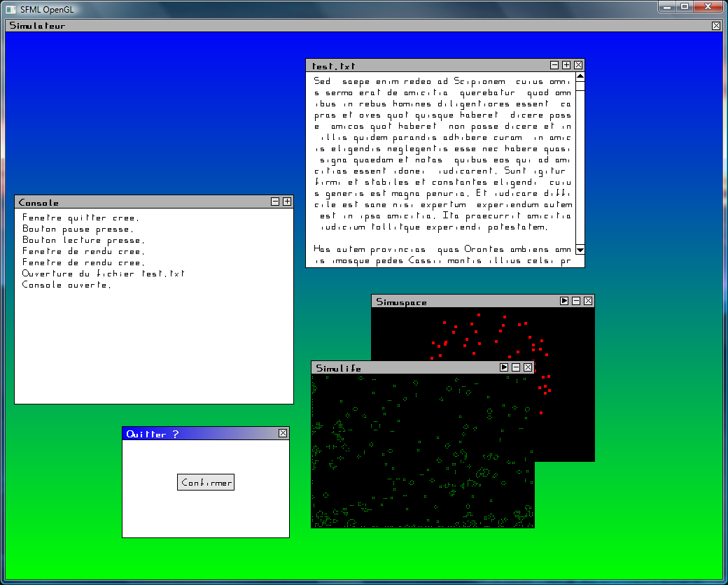Minimize the test.txt window

click(x=554, y=65)
